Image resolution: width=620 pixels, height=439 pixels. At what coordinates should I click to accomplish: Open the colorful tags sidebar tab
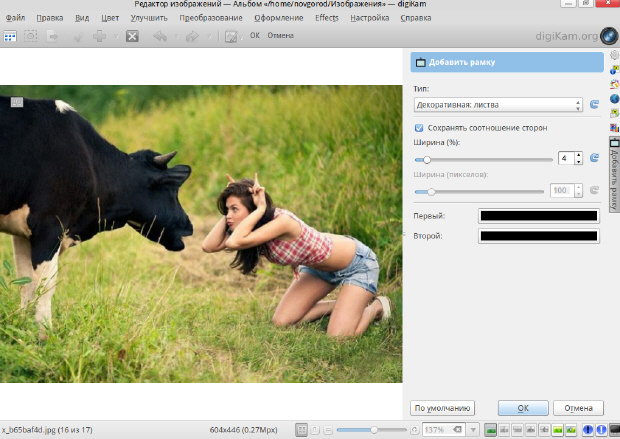point(614,84)
